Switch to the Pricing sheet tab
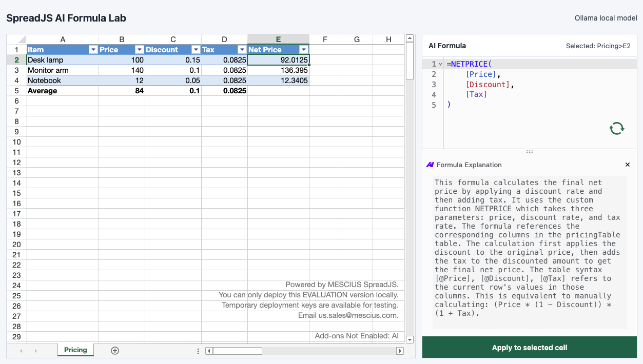The height and width of the screenshot is (364, 643). (x=75, y=350)
